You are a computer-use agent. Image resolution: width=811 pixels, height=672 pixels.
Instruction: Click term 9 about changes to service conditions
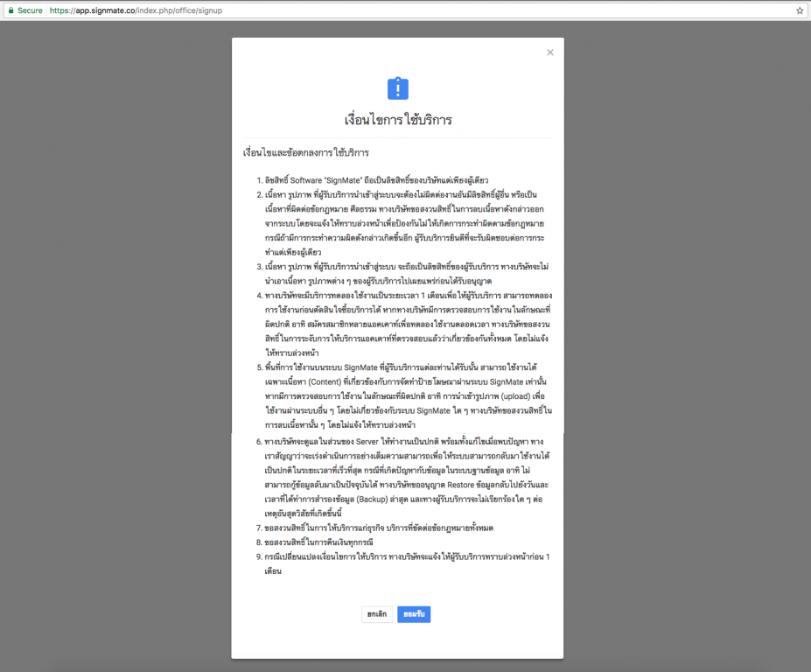point(408,563)
